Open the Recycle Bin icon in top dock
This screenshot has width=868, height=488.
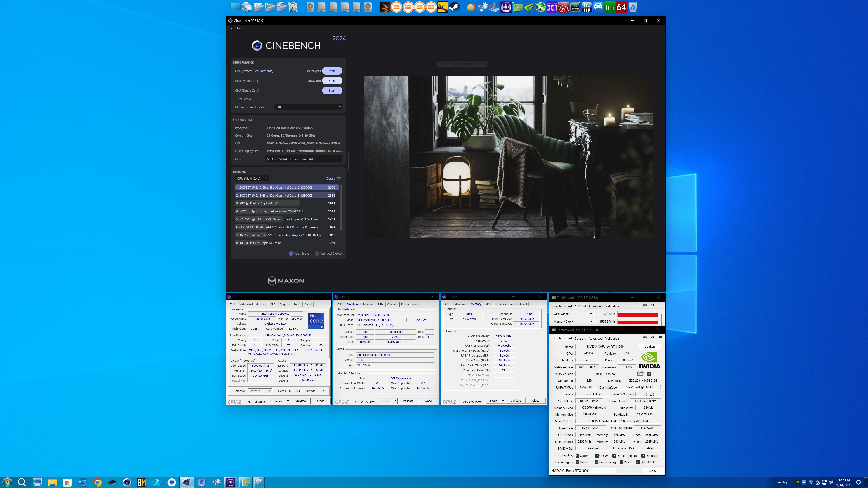tap(633, 7)
